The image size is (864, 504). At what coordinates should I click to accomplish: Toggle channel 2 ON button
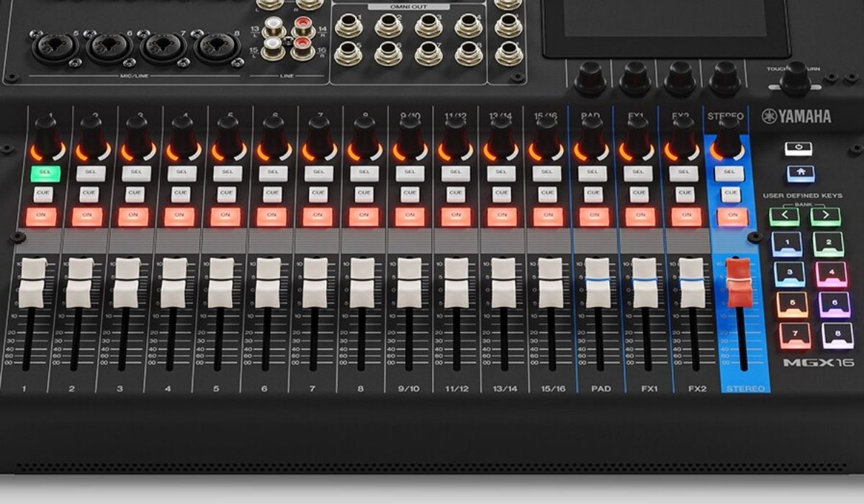point(87,216)
